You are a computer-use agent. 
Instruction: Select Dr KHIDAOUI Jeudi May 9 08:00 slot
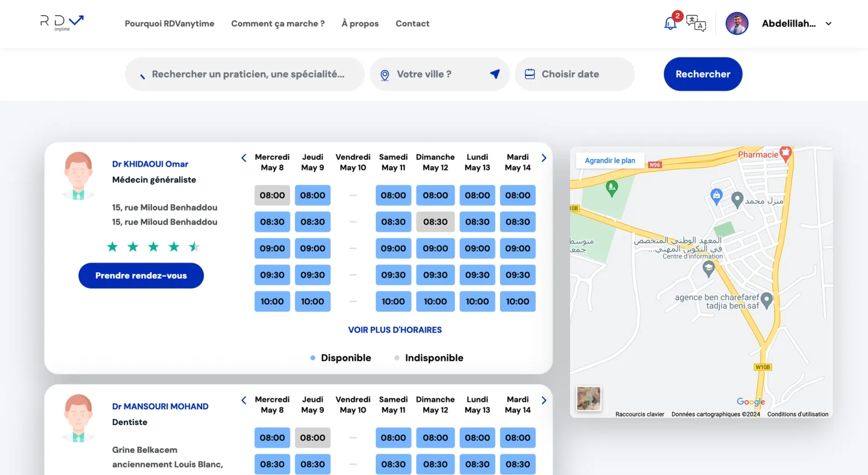click(312, 195)
